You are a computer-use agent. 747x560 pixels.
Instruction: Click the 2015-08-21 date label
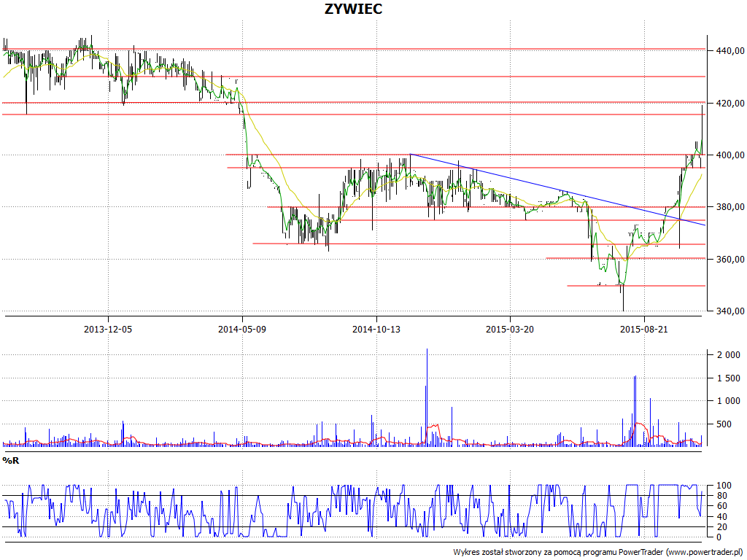(644, 329)
